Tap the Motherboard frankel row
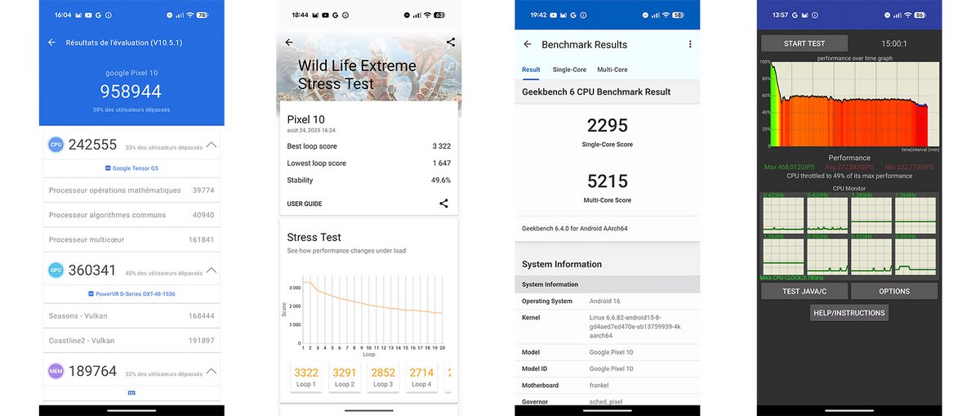Image resolution: width=980 pixels, height=416 pixels. point(608,385)
